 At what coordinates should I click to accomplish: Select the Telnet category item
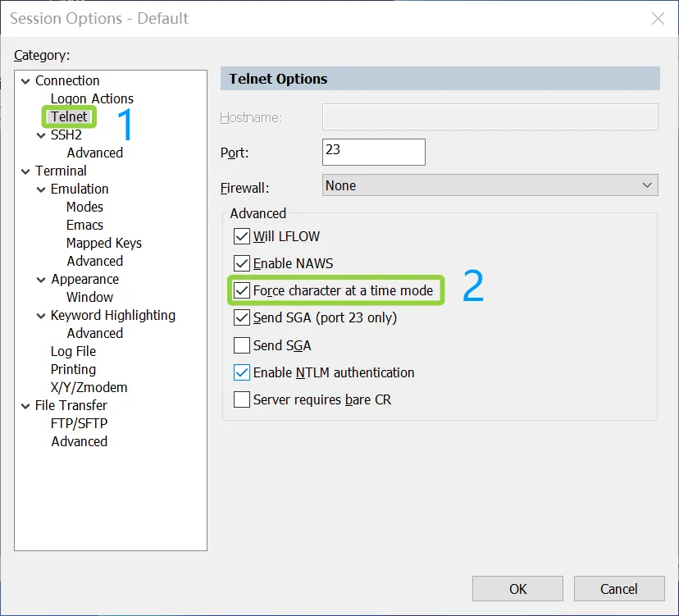tap(69, 117)
